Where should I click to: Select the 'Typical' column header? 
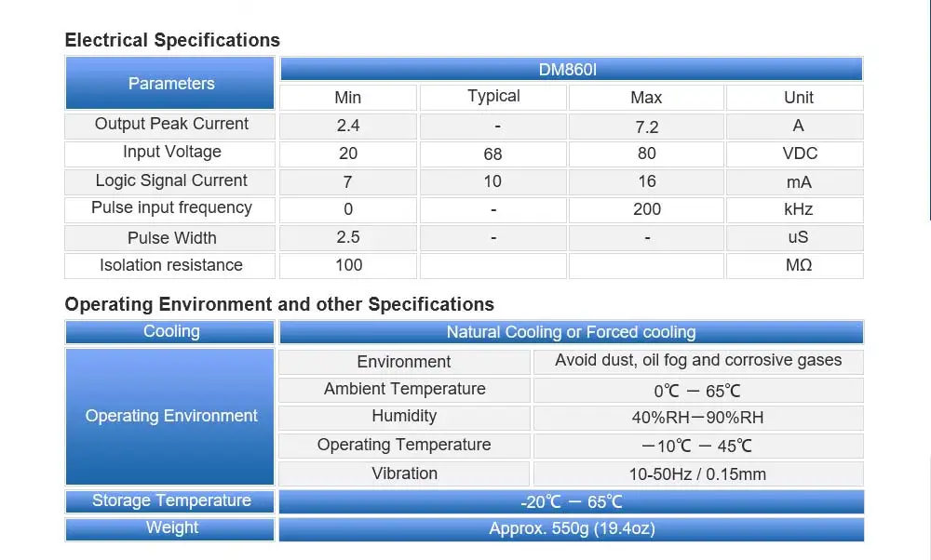(x=493, y=98)
